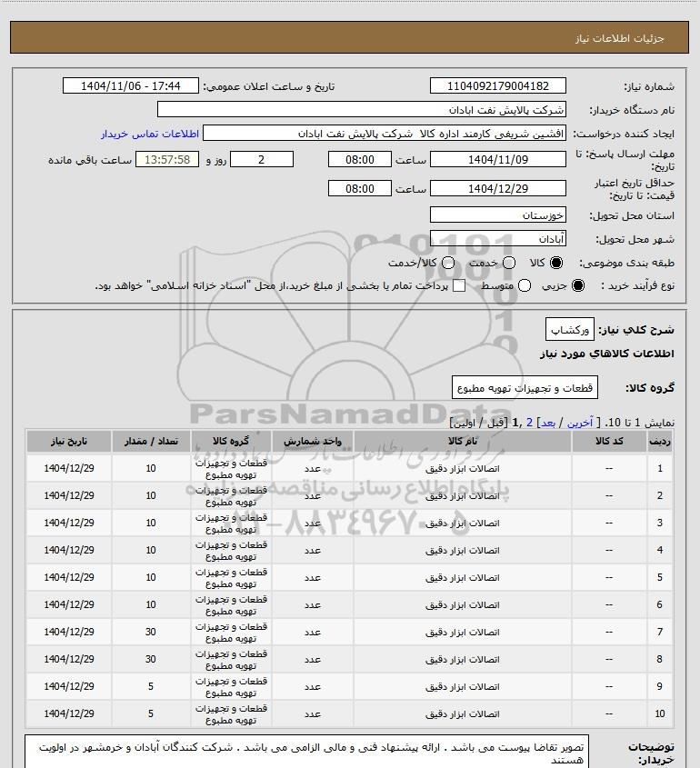Select the کالا radio button
Viewport: 700px width, 768px height.
point(556,263)
